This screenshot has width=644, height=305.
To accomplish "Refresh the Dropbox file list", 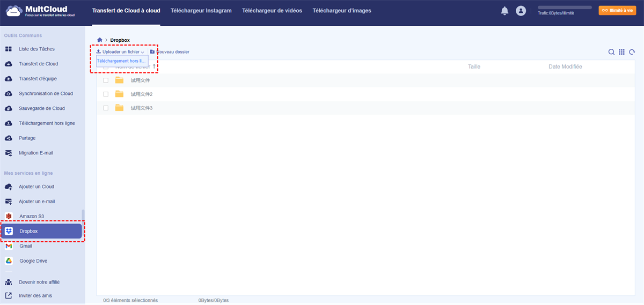I will (632, 52).
